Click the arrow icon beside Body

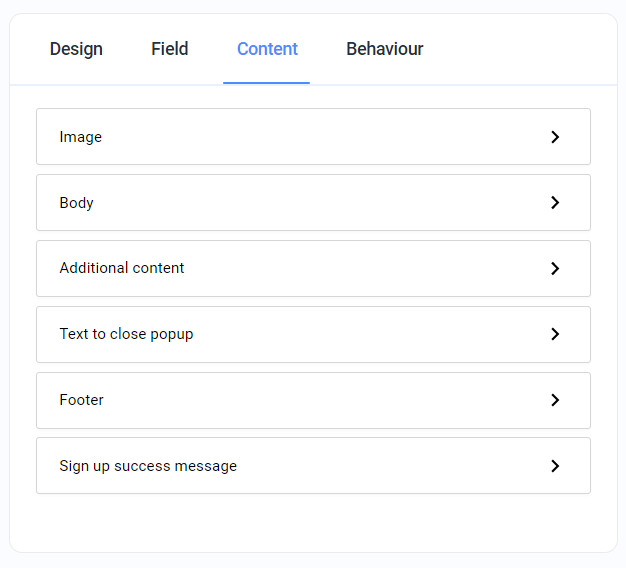(555, 203)
